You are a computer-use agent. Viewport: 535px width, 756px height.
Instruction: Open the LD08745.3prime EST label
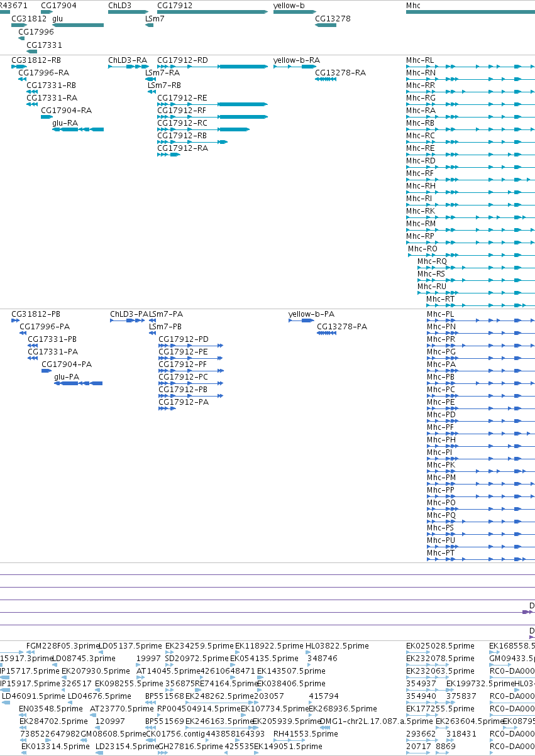click(x=84, y=659)
